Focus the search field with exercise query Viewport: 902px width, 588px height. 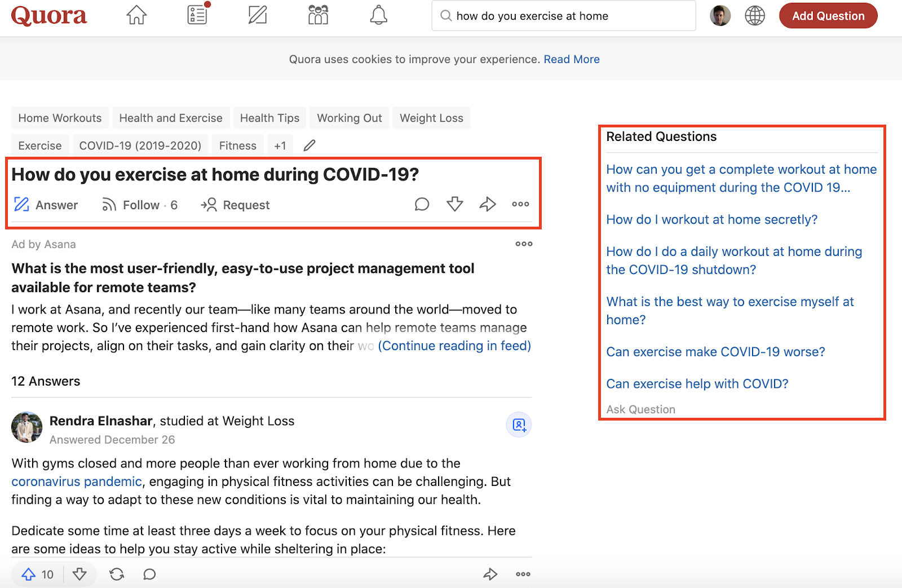click(x=564, y=16)
